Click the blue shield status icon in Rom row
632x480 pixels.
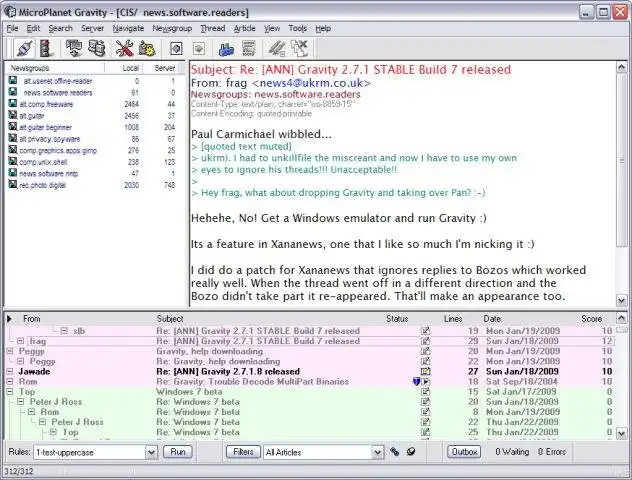pos(417,381)
